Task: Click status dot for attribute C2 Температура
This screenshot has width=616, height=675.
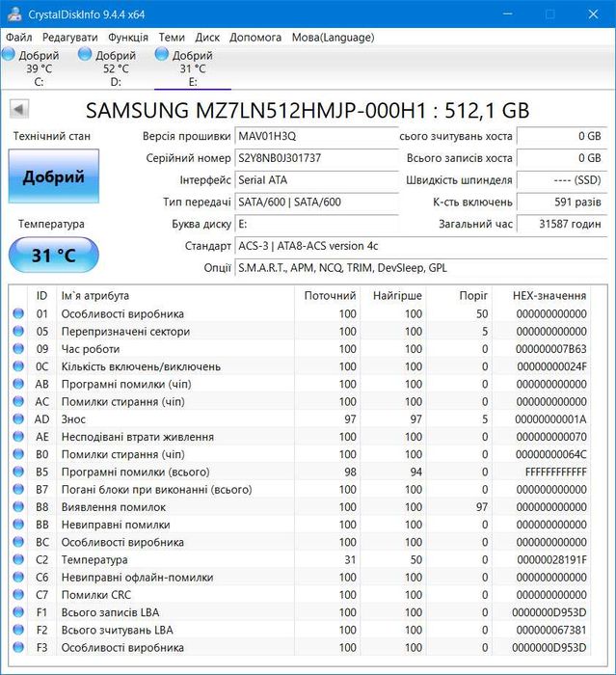Action: [x=18, y=559]
